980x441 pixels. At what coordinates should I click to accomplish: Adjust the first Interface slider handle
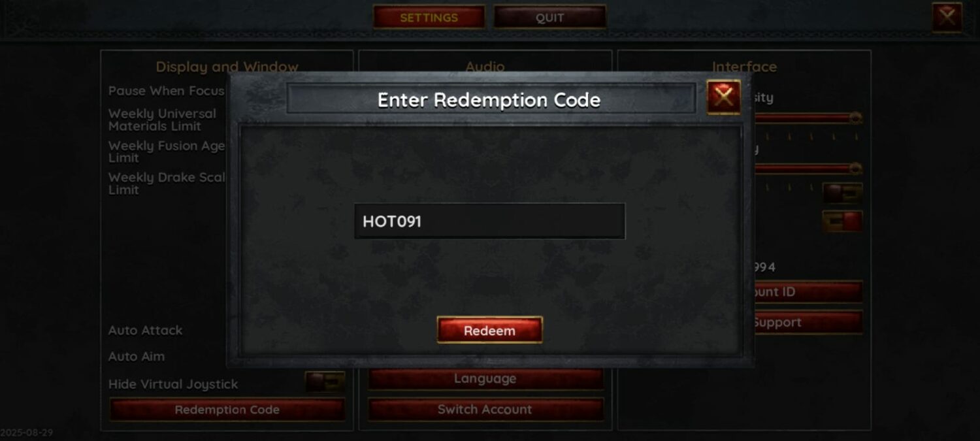pyautogui.click(x=855, y=118)
